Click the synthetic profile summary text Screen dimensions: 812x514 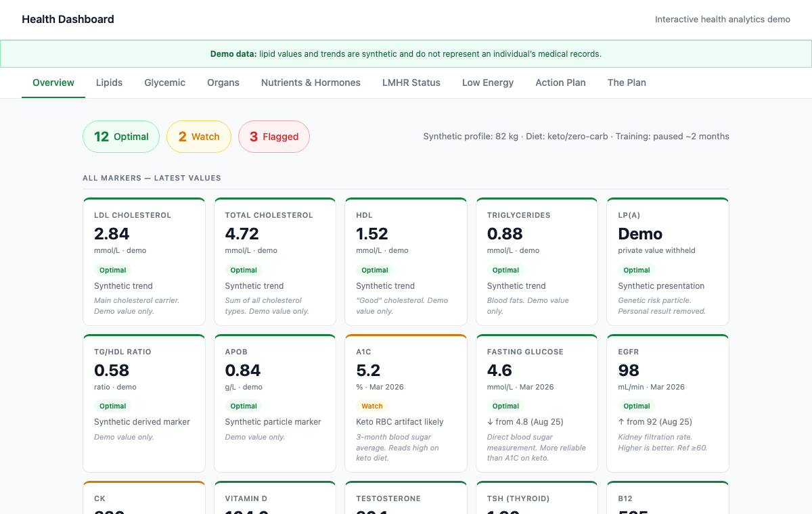coord(577,137)
